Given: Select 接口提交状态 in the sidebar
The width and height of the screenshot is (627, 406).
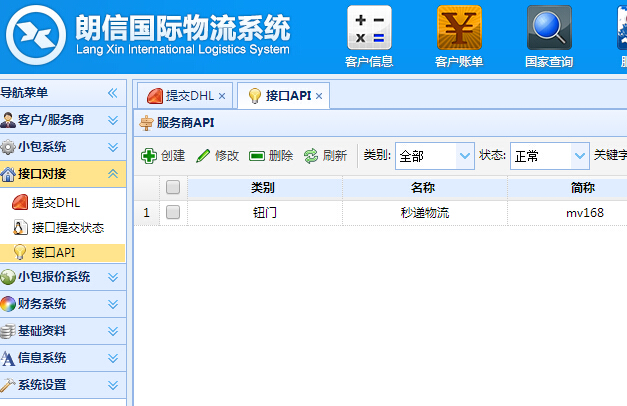Looking at the screenshot, I should 68,228.
